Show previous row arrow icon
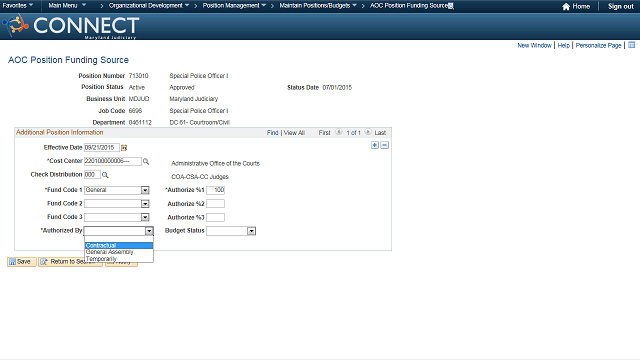This screenshot has height=360, width=640. [x=338, y=132]
